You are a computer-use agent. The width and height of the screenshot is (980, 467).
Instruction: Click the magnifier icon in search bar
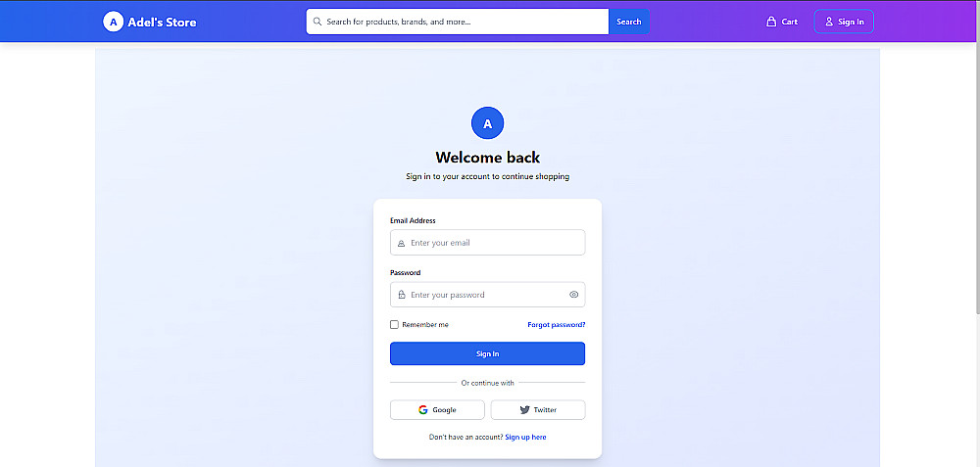click(318, 22)
